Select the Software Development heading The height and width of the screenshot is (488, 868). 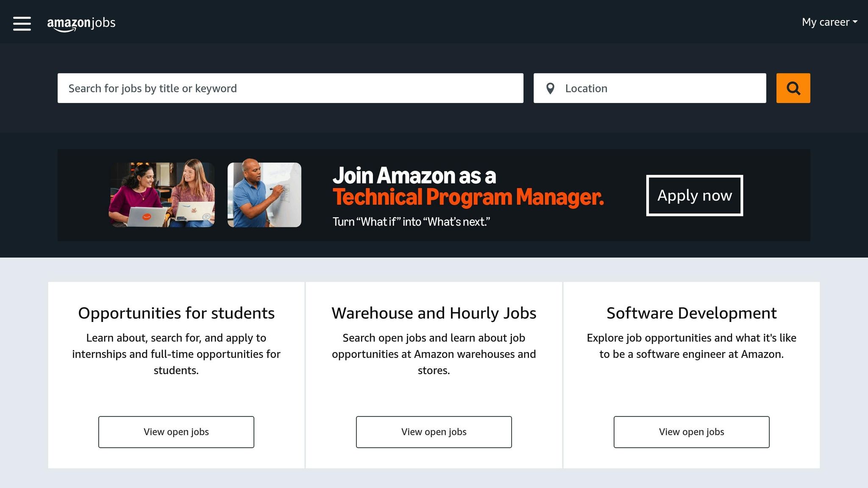(x=691, y=313)
